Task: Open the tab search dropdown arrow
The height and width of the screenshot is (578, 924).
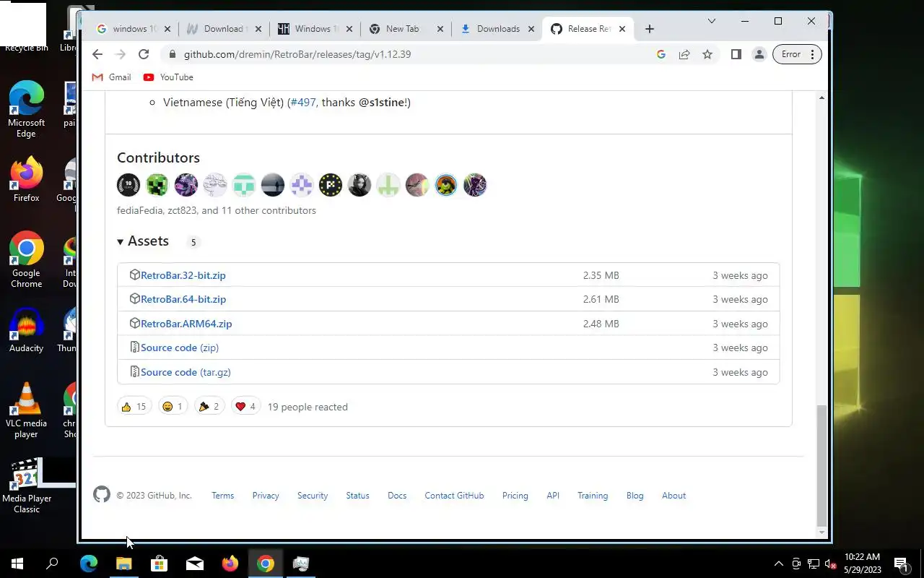Action: pyautogui.click(x=712, y=21)
